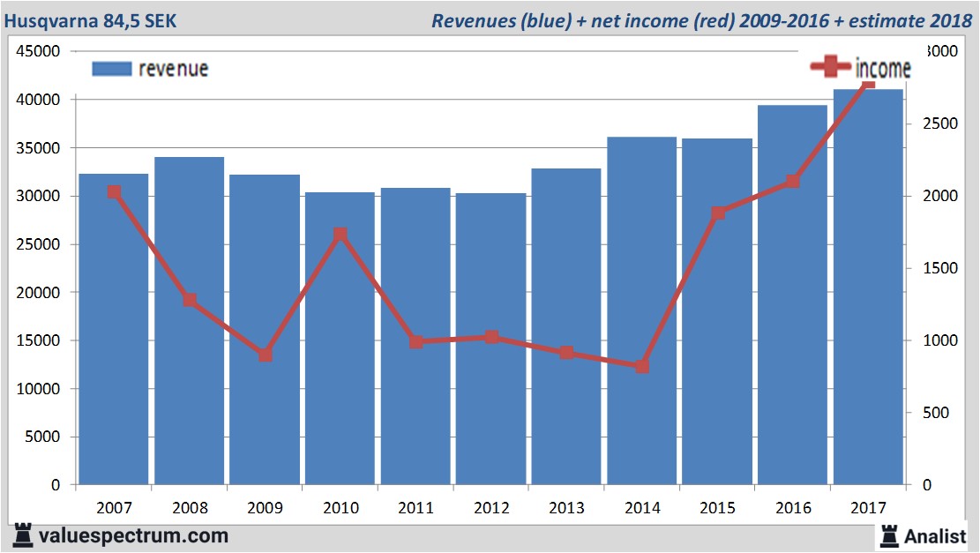Image resolution: width=980 pixels, height=553 pixels.
Task: Click the blue revenue legend swatch
Action: 112,69
